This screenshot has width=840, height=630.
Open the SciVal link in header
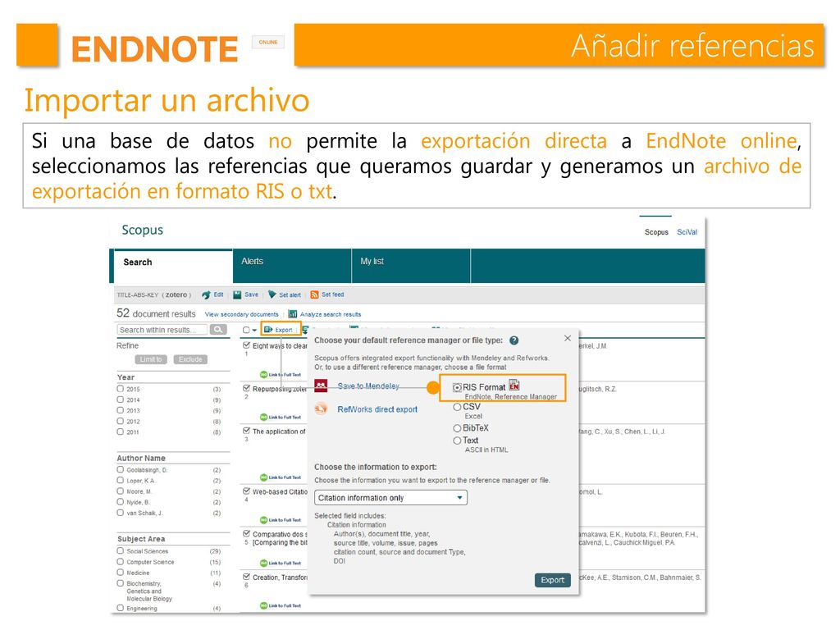point(687,232)
